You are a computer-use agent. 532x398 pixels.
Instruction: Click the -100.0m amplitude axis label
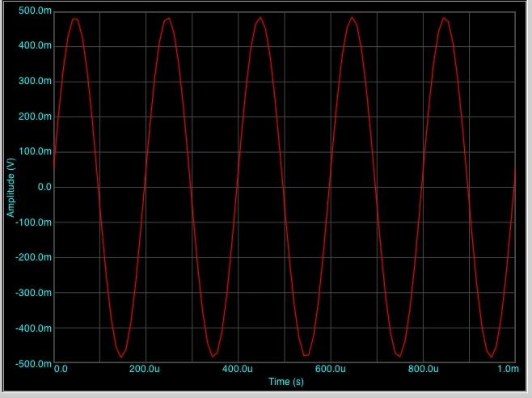click(x=34, y=222)
